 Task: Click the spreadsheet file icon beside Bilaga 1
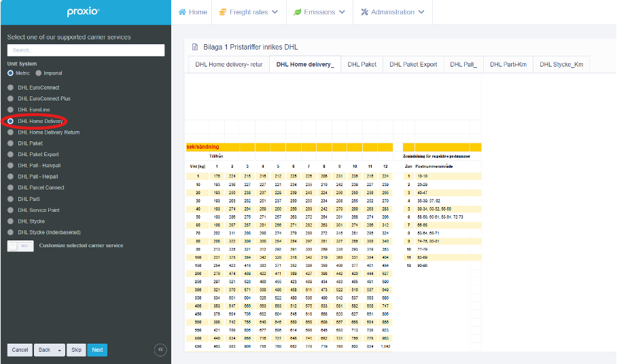(x=195, y=47)
